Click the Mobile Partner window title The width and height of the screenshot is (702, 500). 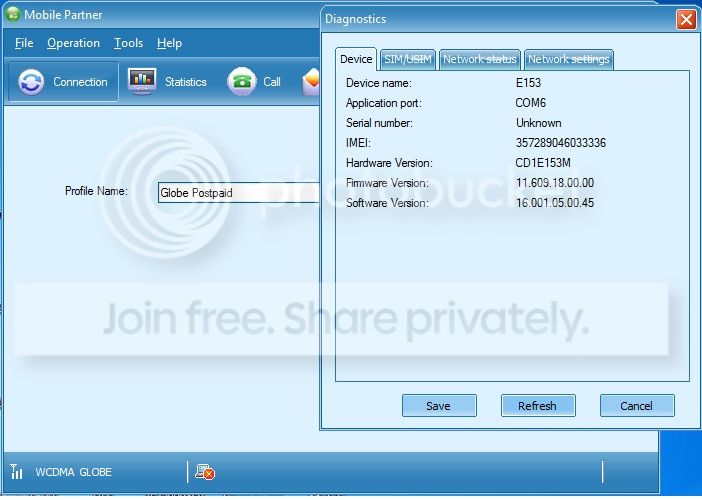coord(63,15)
